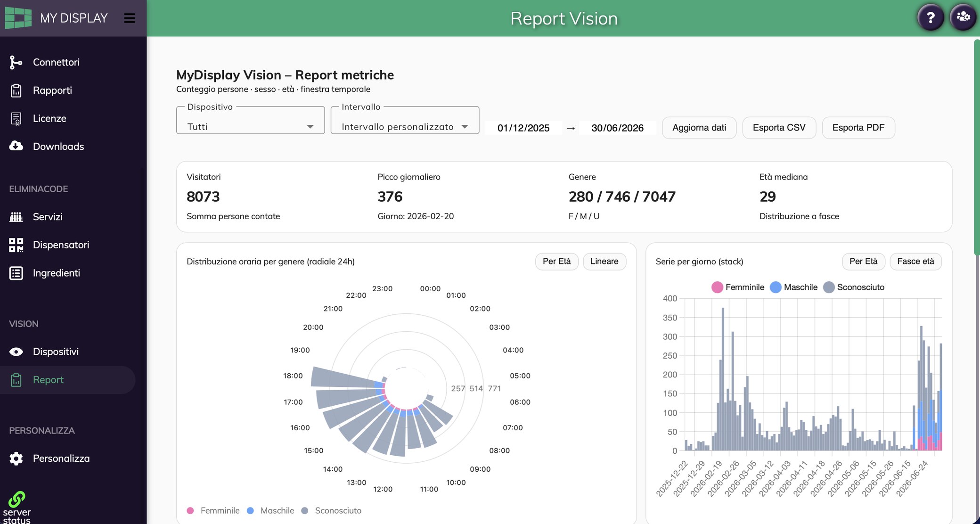Toggle the hamburger sidebar menu
The width and height of the screenshot is (980, 524).
point(130,18)
